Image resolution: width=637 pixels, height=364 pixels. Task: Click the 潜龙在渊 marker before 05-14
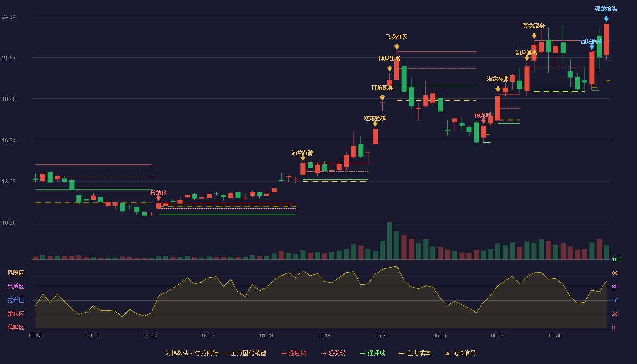tap(303, 158)
